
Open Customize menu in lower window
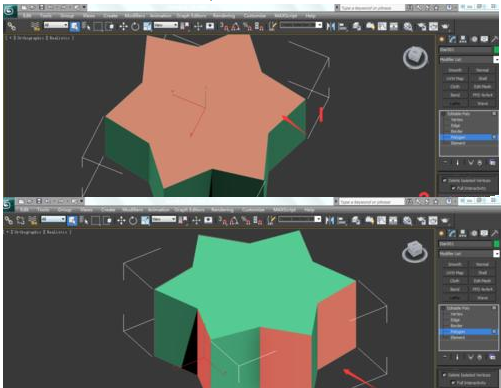click(x=253, y=210)
